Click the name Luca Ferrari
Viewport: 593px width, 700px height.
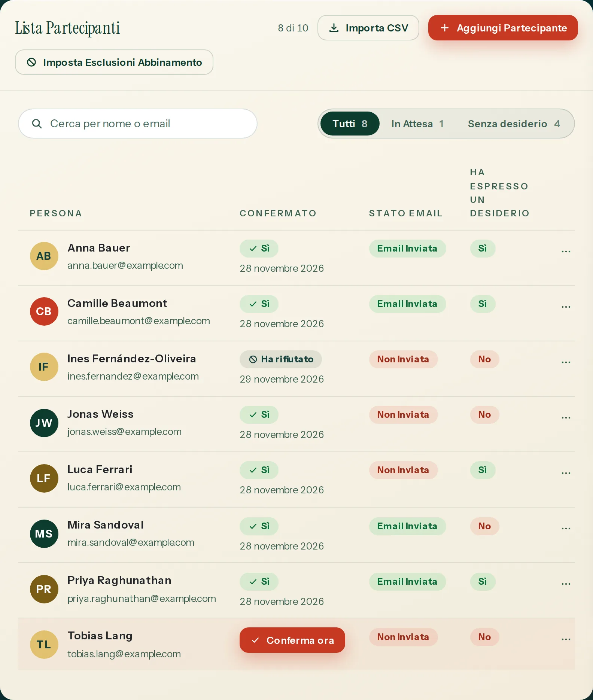point(100,469)
